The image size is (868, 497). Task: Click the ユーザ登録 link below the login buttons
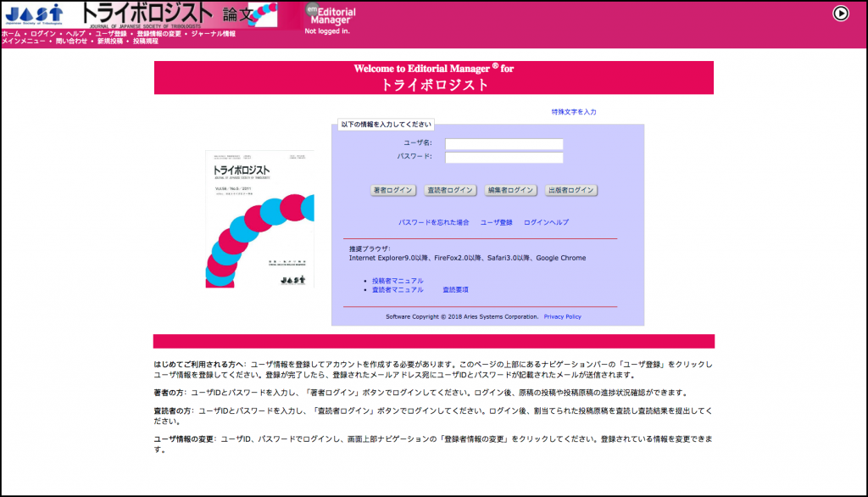[x=496, y=222]
